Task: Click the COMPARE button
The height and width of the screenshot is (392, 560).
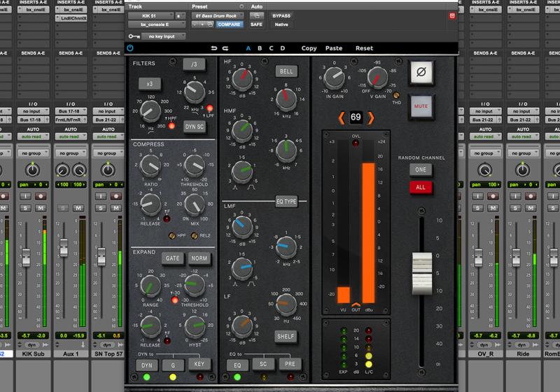Action: coord(230,24)
